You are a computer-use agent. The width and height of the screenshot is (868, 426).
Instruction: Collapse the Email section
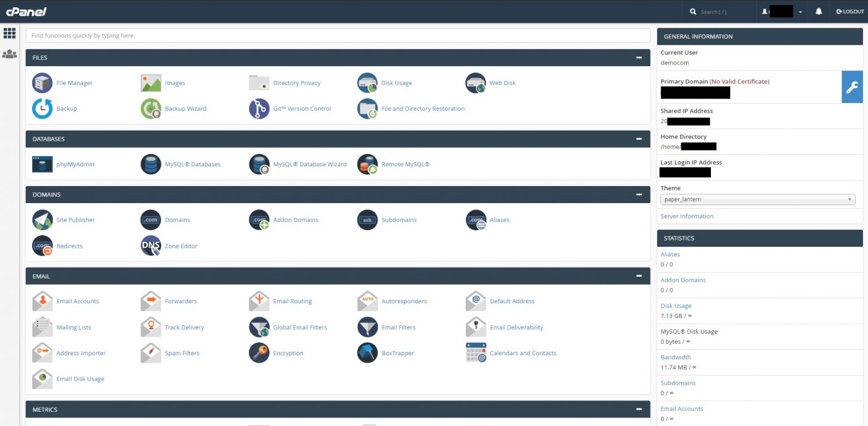click(x=639, y=276)
